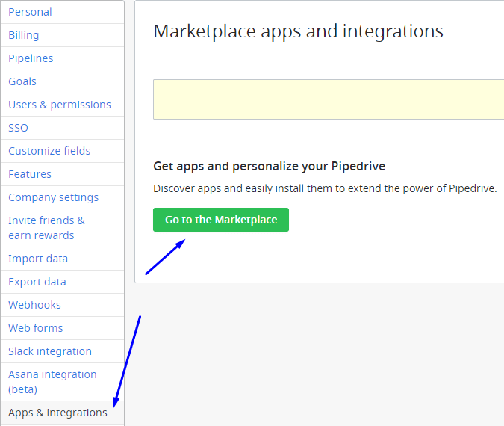Select Webhooks from the sidebar
The width and height of the screenshot is (504, 426).
point(34,305)
